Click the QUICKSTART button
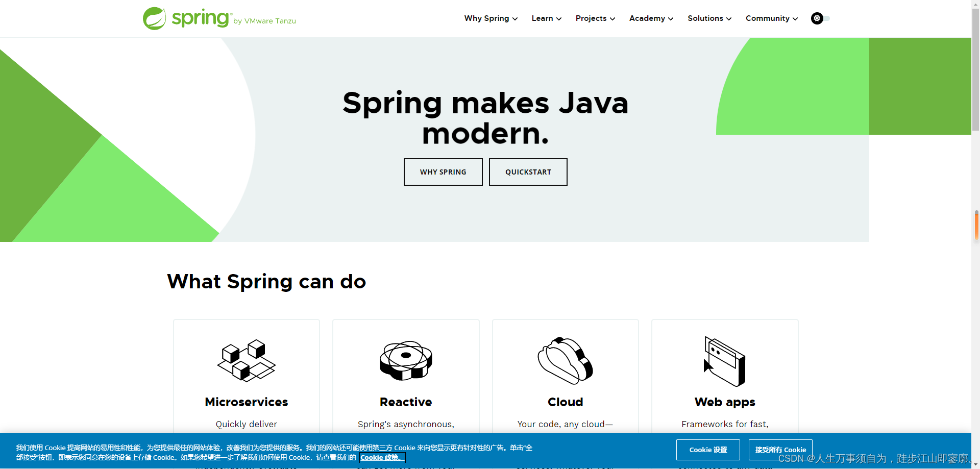The height and width of the screenshot is (469, 980). (528, 172)
